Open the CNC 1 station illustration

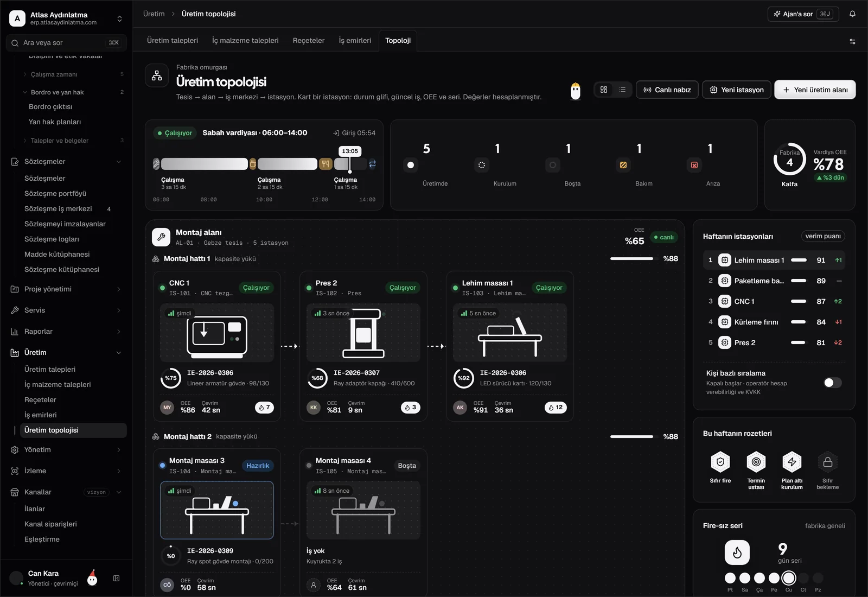(x=217, y=333)
